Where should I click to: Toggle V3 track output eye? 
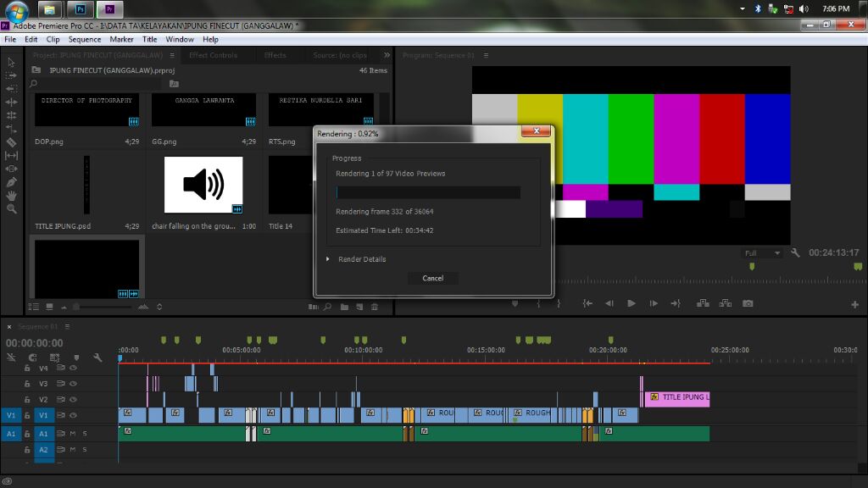pyautogui.click(x=73, y=384)
